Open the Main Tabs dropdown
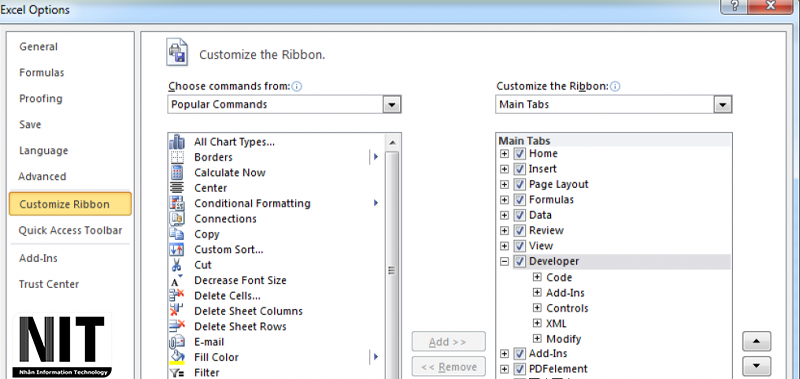Image resolution: width=800 pixels, height=379 pixels. click(x=722, y=105)
